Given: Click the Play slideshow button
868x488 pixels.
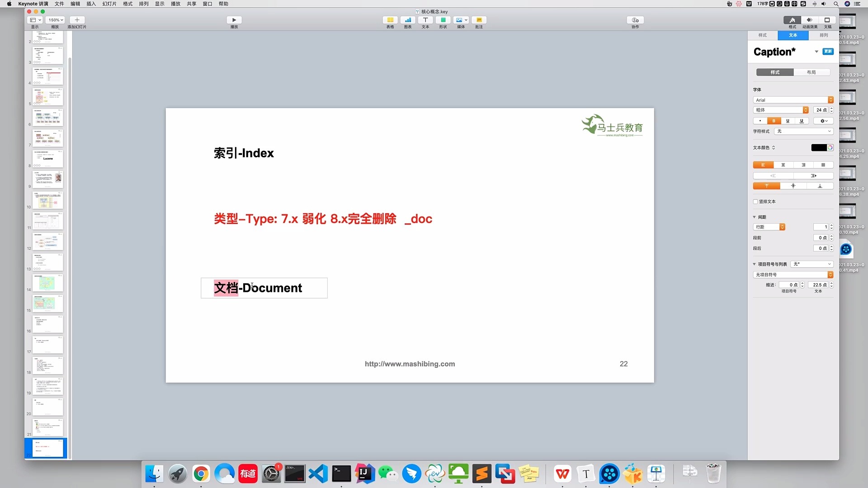Looking at the screenshot, I should point(234,20).
